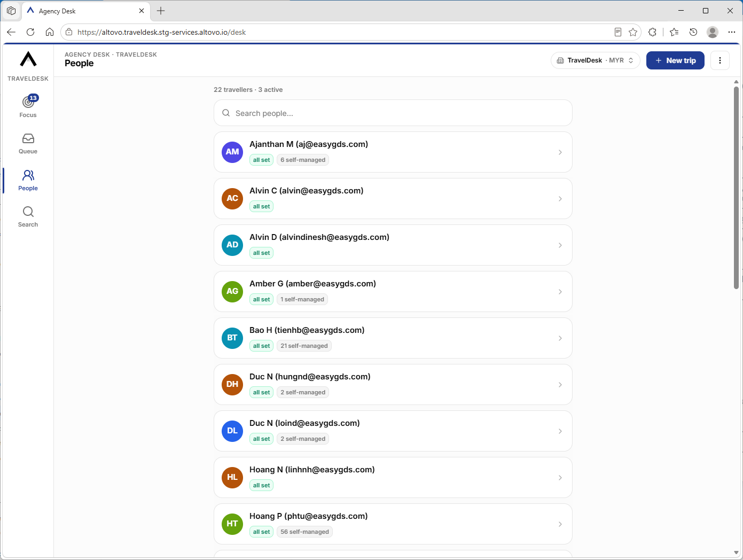Click the '21 self-managed' badge
Screen dimensions: 743x560
pos(304,346)
